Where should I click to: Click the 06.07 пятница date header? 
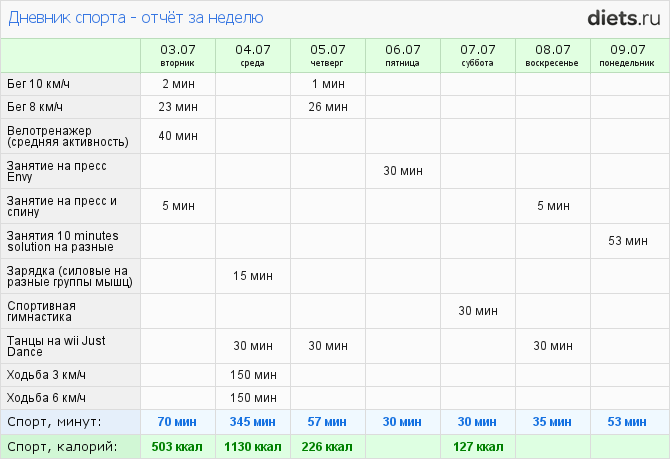pos(402,54)
